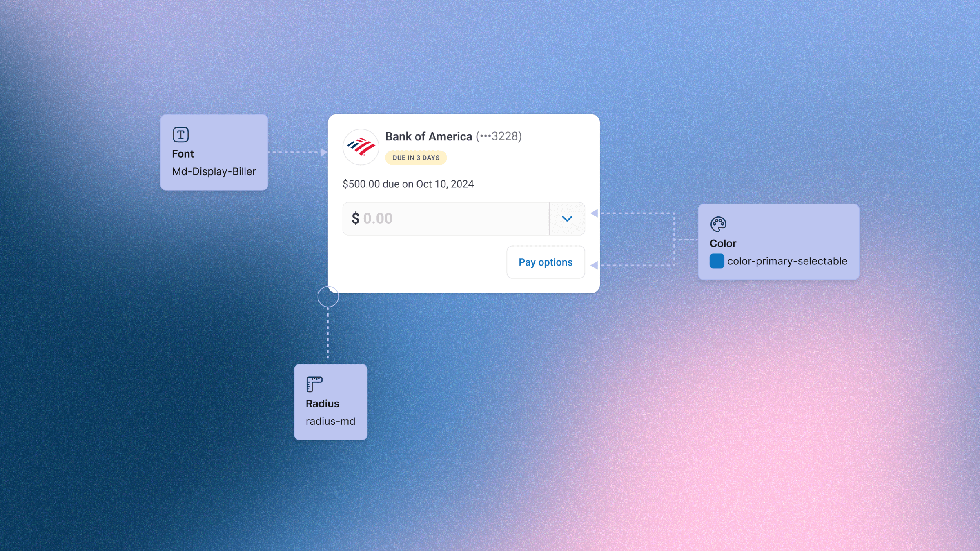
Task: Click the dollar sign in amount field
Action: (x=356, y=218)
